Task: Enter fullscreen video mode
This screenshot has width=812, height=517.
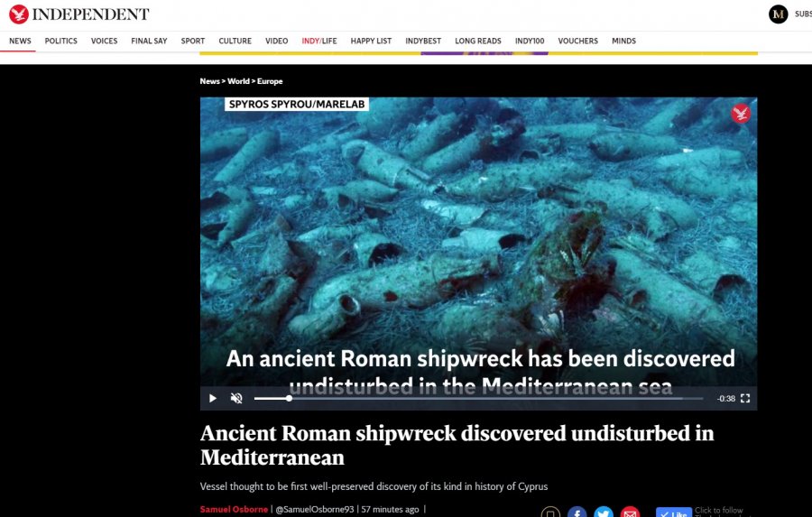Action: [x=745, y=399]
